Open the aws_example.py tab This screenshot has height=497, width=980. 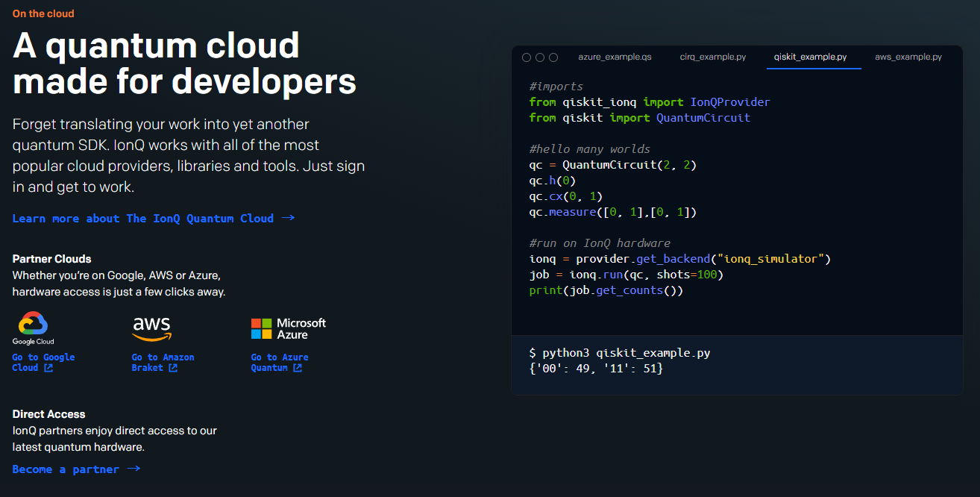(x=908, y=57)
